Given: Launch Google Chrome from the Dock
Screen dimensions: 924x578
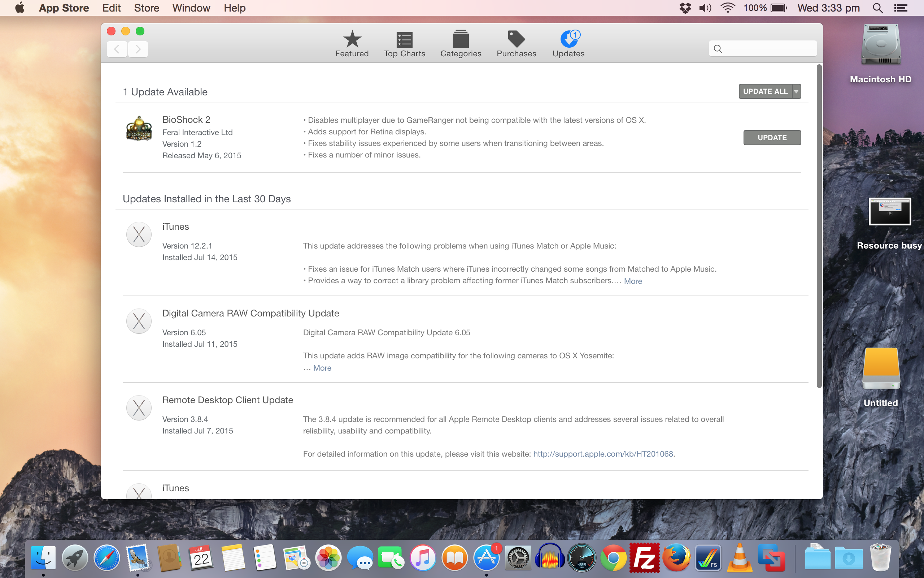Looking at the screenshot, I should (613, 557).
